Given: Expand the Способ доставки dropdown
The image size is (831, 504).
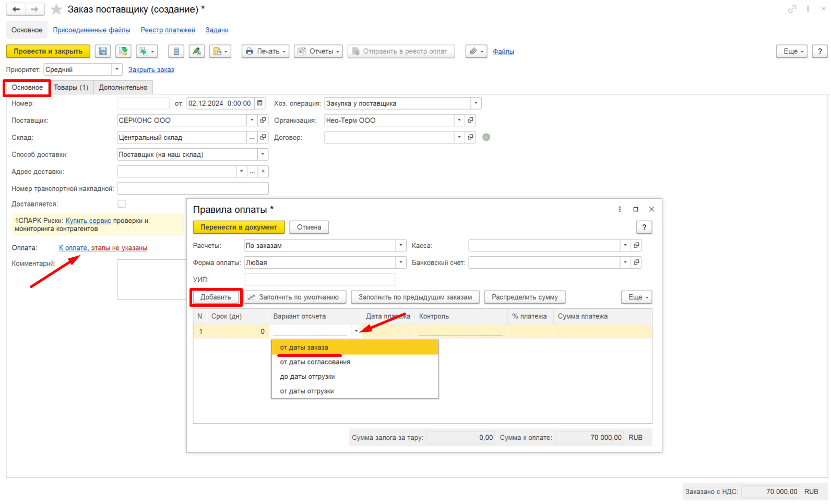Looking at the screenshot, I should click(263, 154).
